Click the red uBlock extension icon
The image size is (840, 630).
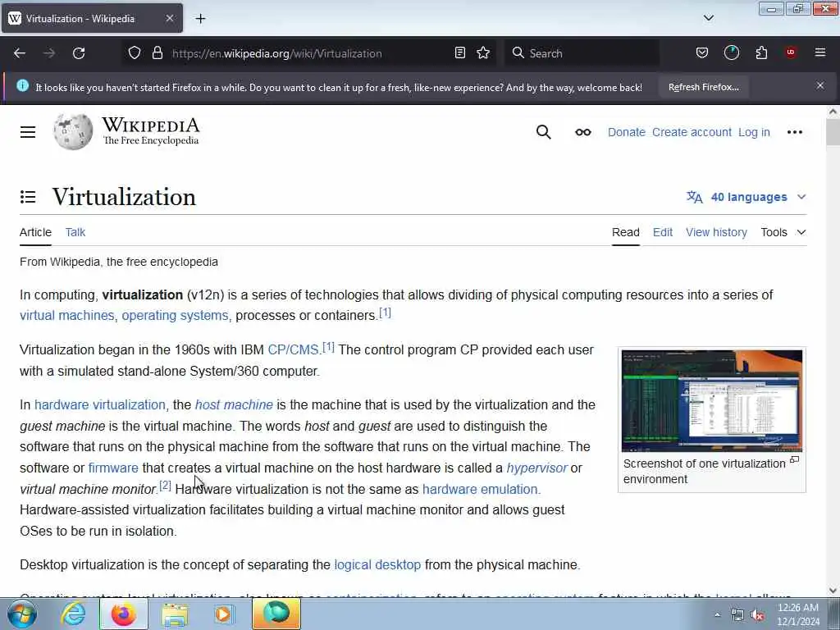(x=791, y=52)
